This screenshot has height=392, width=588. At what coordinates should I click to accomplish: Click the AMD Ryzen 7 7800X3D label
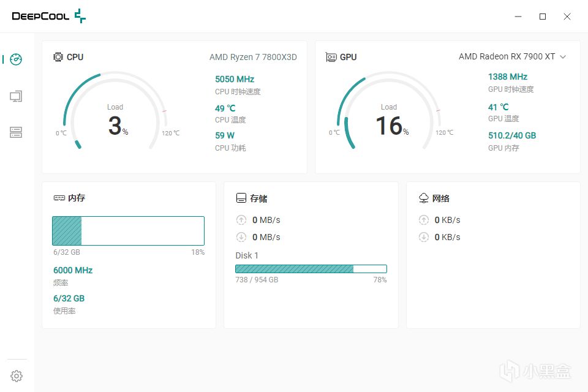(x=253, y=57)
